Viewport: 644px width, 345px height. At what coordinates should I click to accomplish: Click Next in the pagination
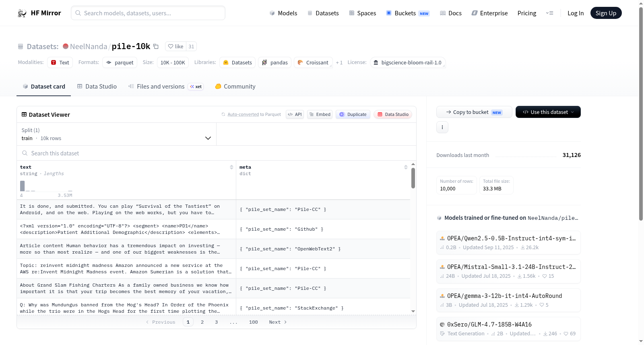[278, 322]
